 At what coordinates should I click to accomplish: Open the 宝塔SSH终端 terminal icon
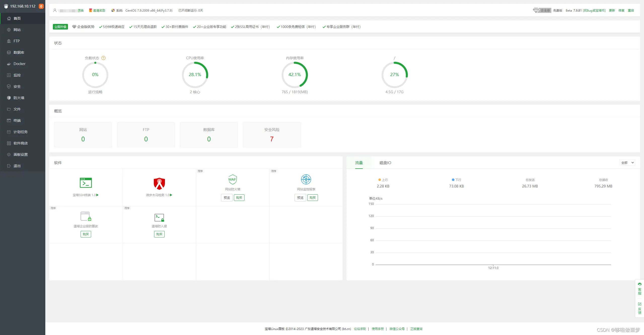(86, 183)
